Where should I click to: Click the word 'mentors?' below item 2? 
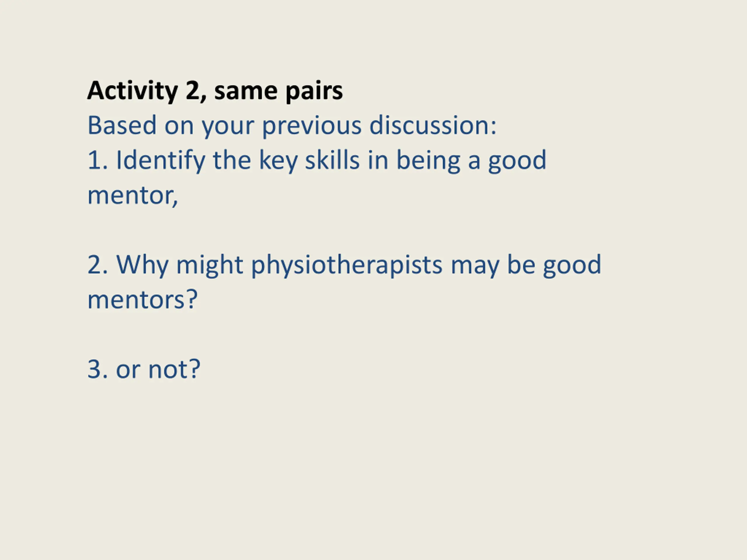pyautogui.click(x=142, y=300)
